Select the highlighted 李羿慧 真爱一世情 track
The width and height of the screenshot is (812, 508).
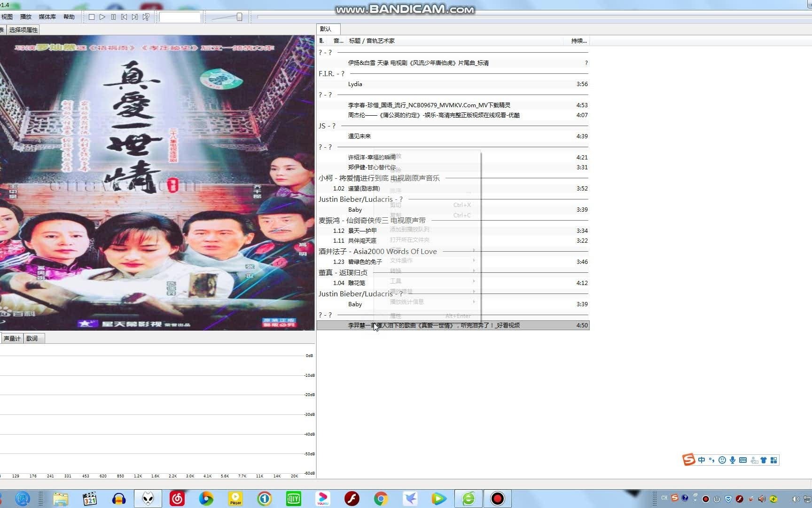pyautogui.click(x=453, y=325)
